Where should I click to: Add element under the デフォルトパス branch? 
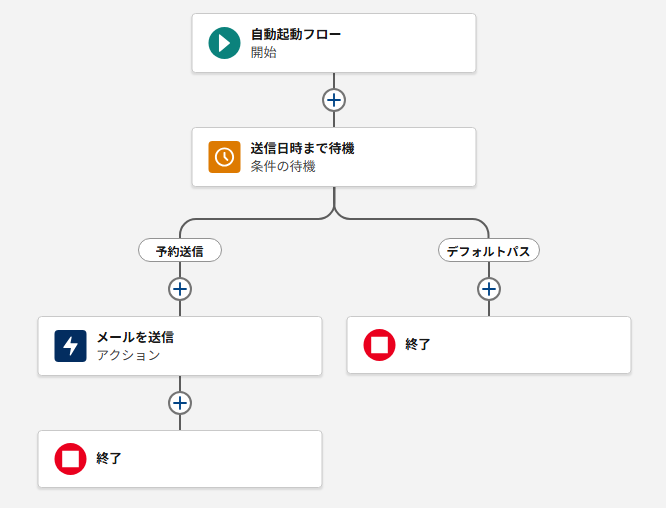tap(489, 289)
